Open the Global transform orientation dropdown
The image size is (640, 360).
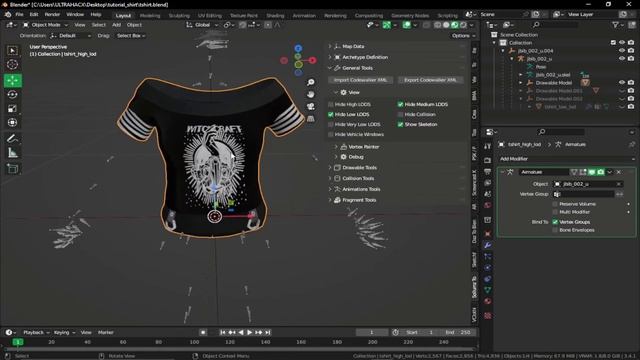(202, 25)
